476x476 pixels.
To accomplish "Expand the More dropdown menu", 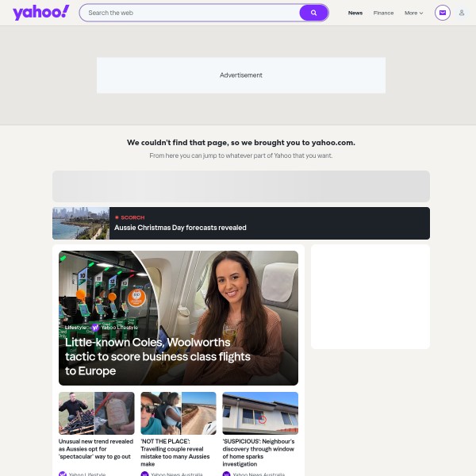I will 413,13.
